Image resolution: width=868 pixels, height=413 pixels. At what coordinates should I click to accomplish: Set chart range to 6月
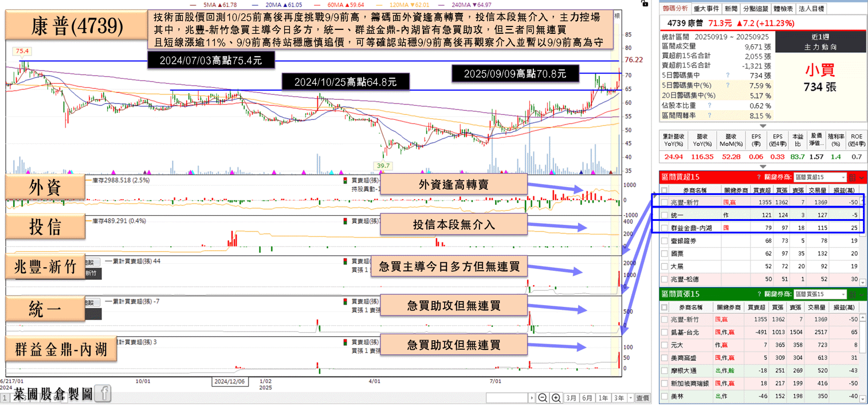(587, 398)
